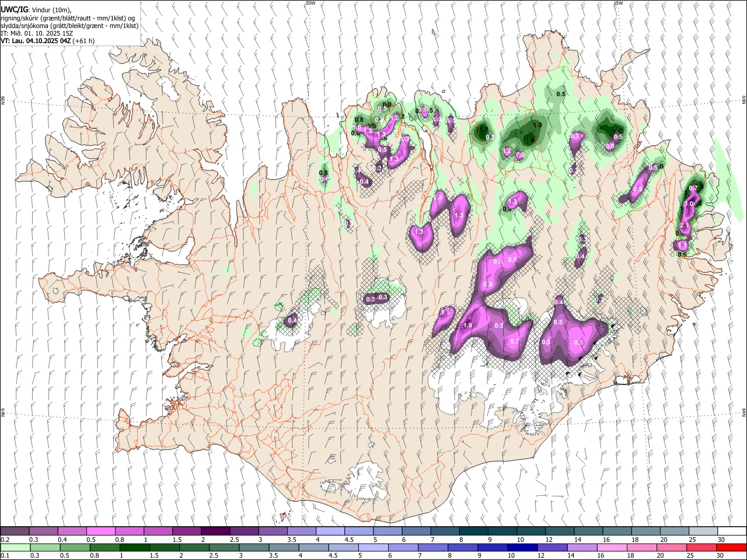Pick the bright red 30 swatch on rain scale

[731, 547]
